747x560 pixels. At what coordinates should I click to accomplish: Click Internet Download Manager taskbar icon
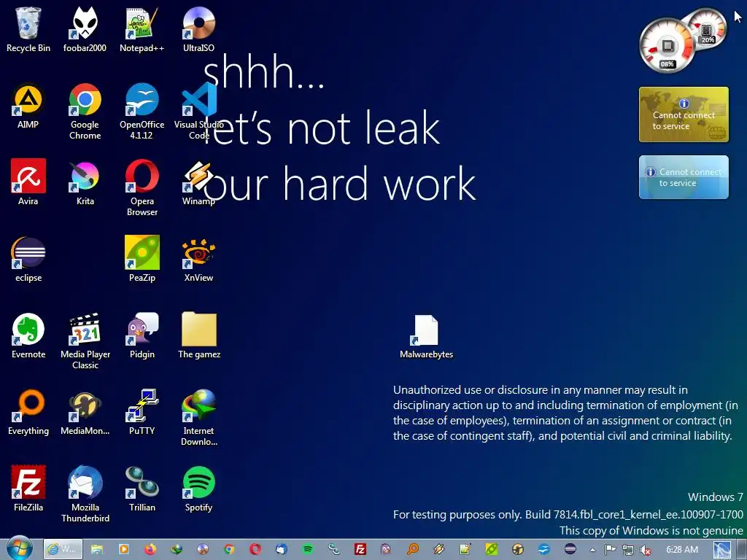point(177,549)
